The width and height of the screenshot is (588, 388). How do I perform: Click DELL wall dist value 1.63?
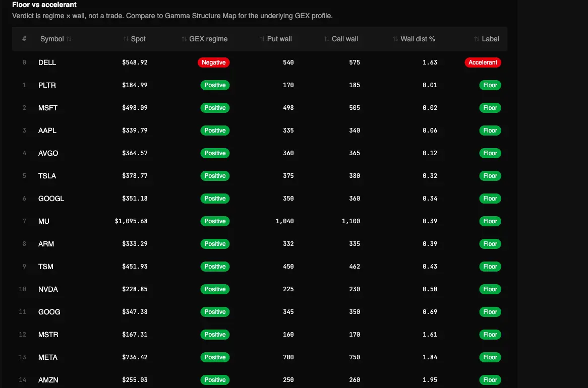[x=430, y=62]
